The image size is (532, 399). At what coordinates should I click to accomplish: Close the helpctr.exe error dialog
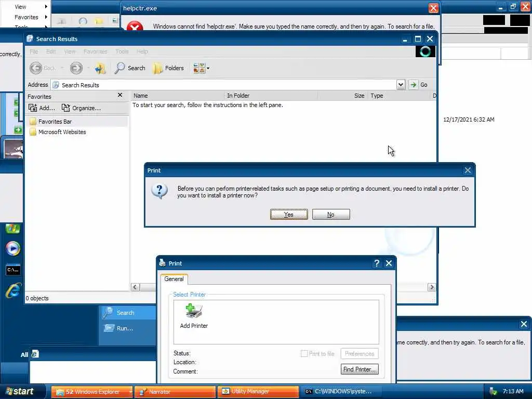tap(433, 8)
